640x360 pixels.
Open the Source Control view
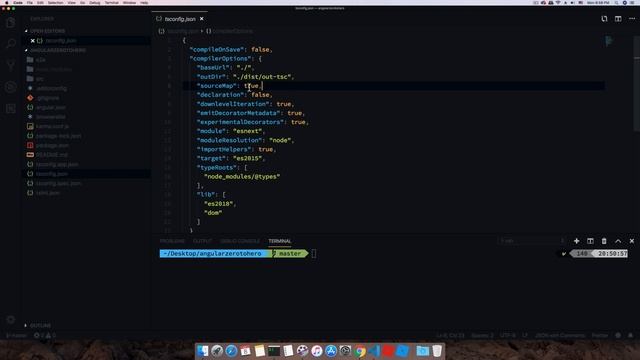[x=11, y=65]
